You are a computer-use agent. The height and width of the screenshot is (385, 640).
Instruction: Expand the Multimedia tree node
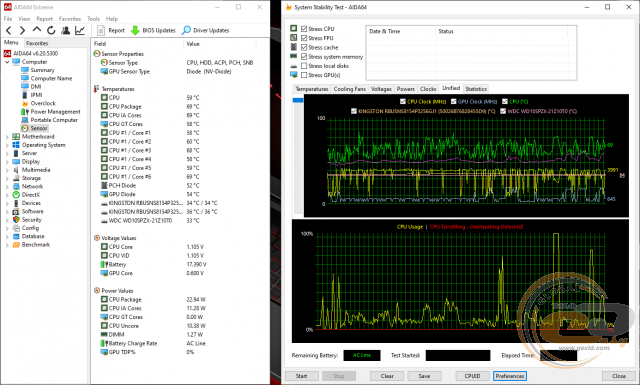tap(7, 170)
